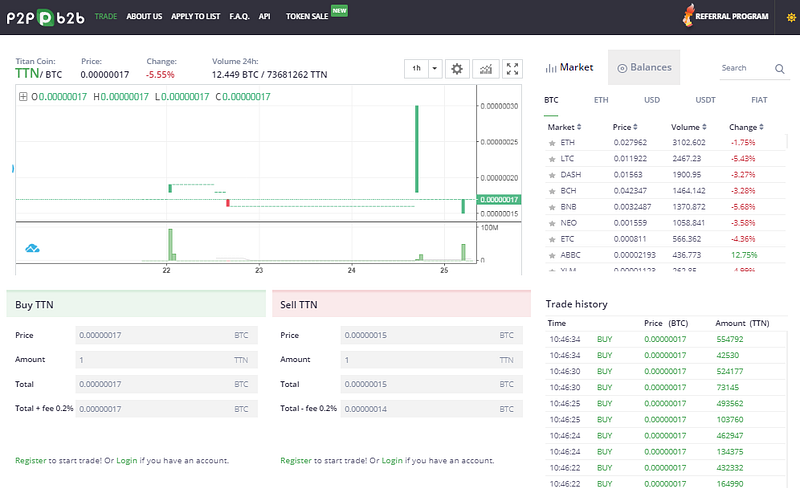Select the ABBC 12.75% market row
The image size is (800, 488).
click(x=665, y=255)
